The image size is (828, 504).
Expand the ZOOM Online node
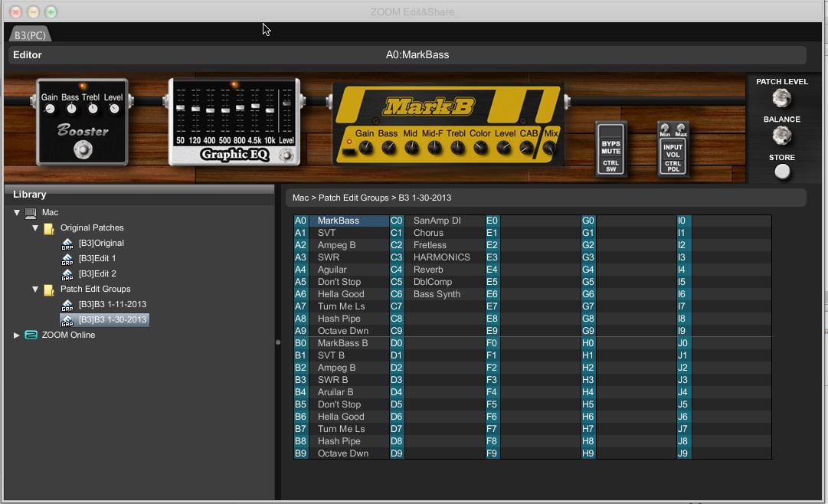click(x=16, y=335)
